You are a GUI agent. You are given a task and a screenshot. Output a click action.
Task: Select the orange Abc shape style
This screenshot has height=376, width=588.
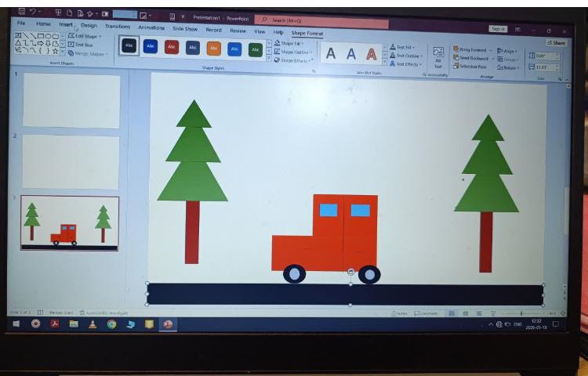tap(213, 48)
